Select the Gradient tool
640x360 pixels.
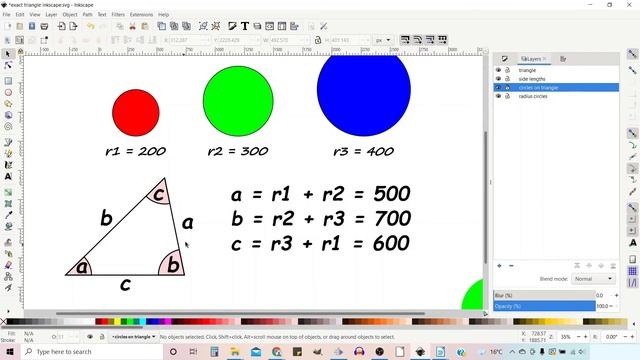tap(8, 192)
